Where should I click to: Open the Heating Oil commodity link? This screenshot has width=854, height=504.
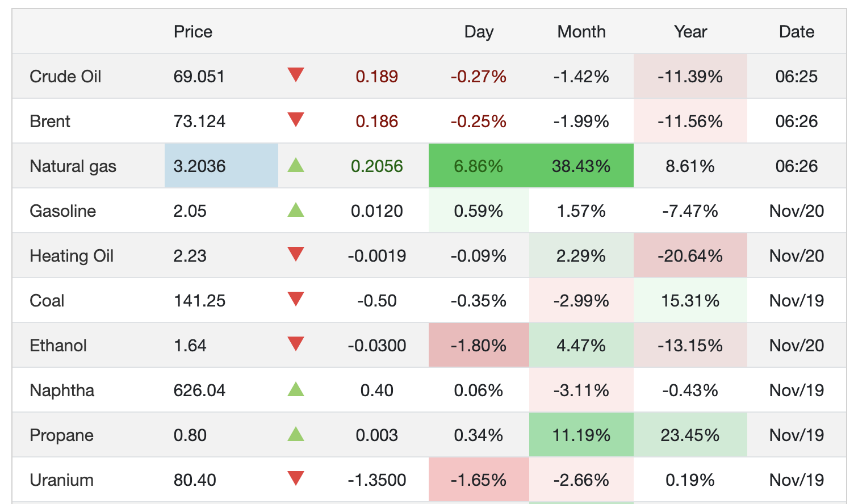72,256
